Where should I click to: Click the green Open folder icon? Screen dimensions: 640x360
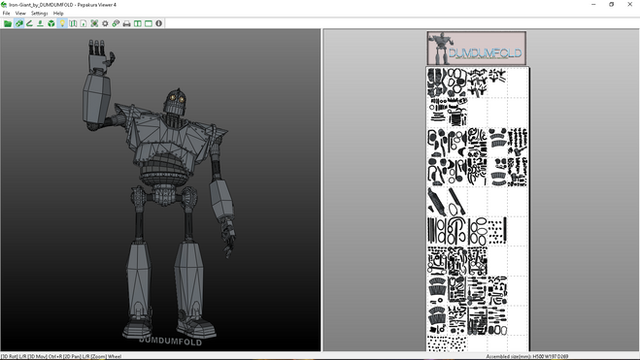(8, 24)
